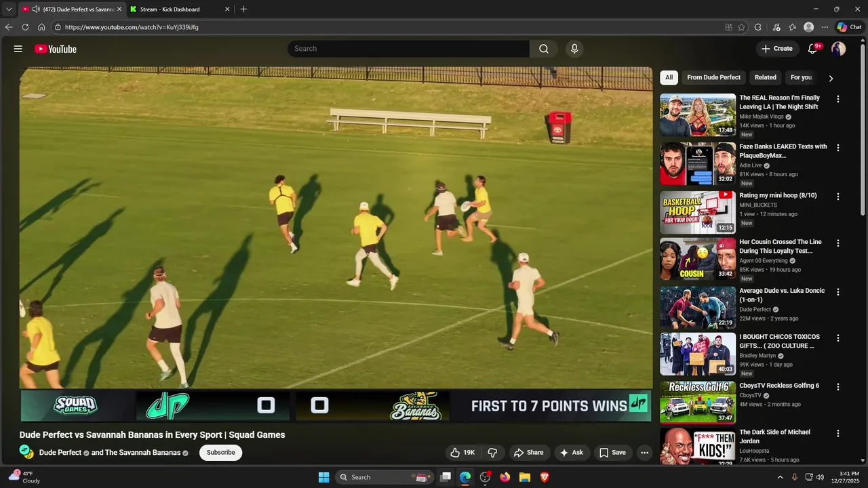
Task: Click the search magnifier button
Action: click(x=544, y=49)
